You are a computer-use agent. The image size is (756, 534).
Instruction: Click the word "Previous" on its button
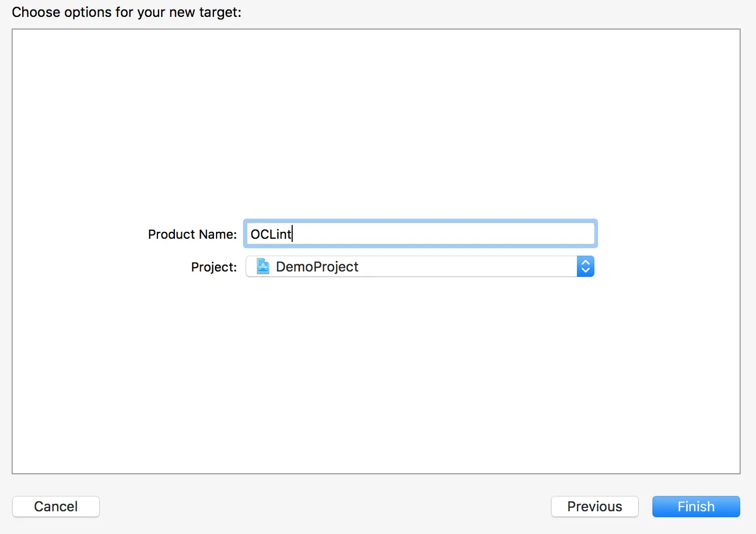tap(594, 507)
